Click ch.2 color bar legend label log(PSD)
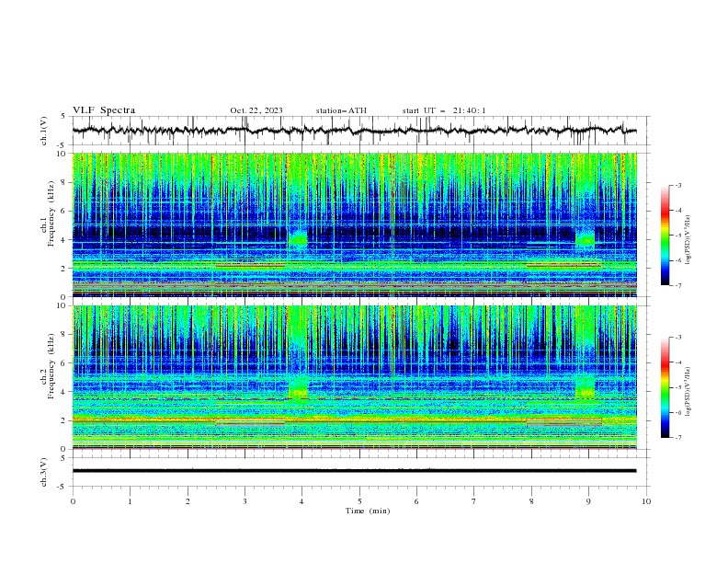The height and width of the screenshot is (563, 728). click(x=688, y=392)
